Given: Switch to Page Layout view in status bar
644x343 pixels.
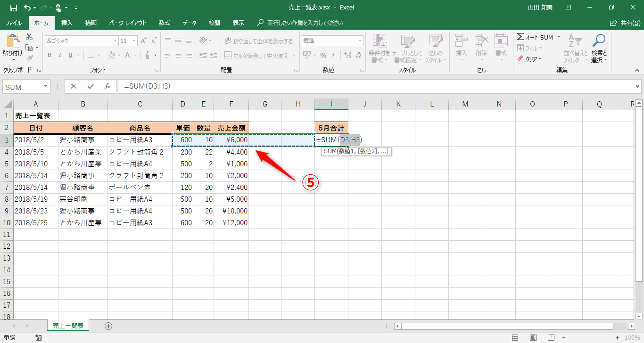Looking at the screenshot, I should click(x=532, y=337).
